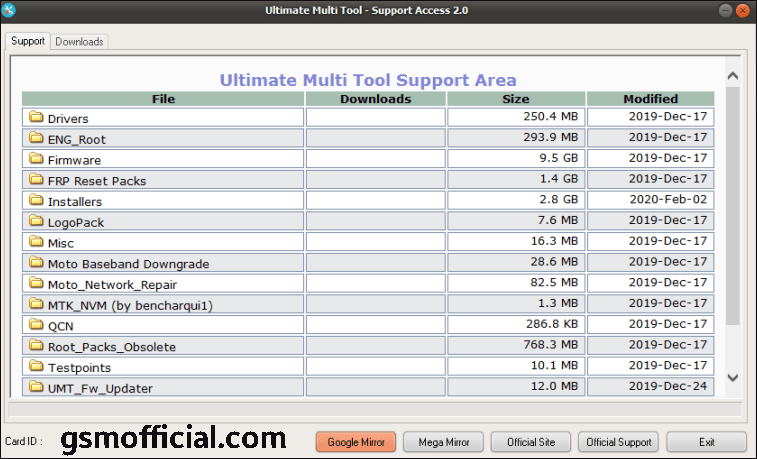Viewport: 757px width, 459px height.
Task: Click the UMT_Fw_Updater folder icon
Action: (36, 386)
